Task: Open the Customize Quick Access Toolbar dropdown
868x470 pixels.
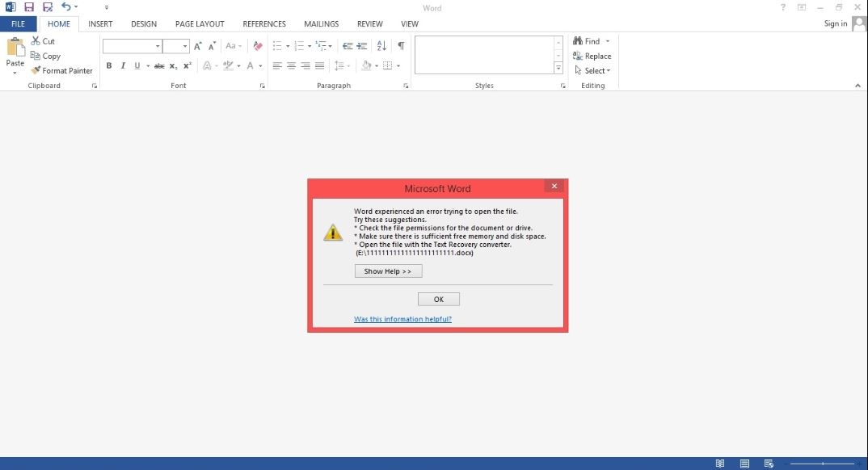Action: (x=107, y=8)
